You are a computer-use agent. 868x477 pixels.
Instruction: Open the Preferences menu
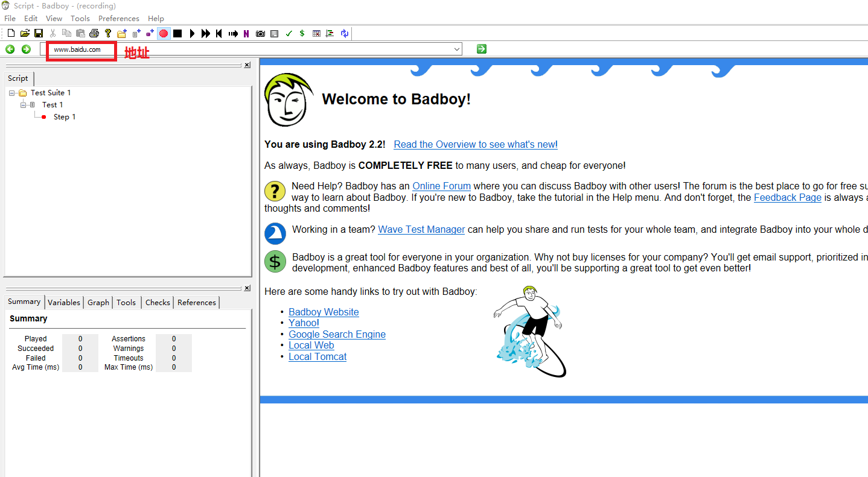[x=119, y=19]
